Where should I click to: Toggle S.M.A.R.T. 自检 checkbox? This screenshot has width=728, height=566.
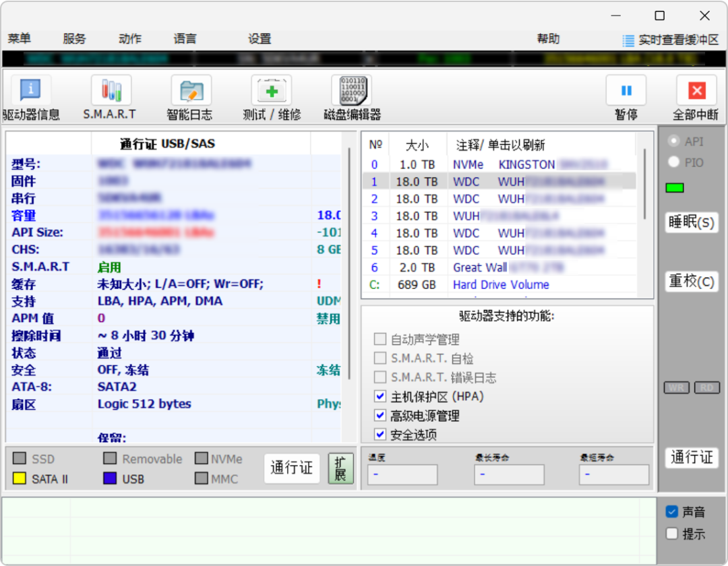[380, 358]
